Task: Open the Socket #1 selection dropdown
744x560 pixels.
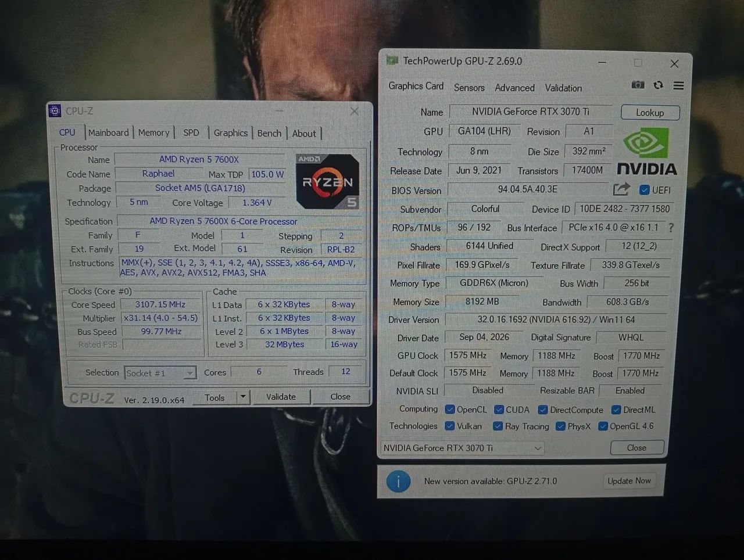Action: (x=160, y=373)
